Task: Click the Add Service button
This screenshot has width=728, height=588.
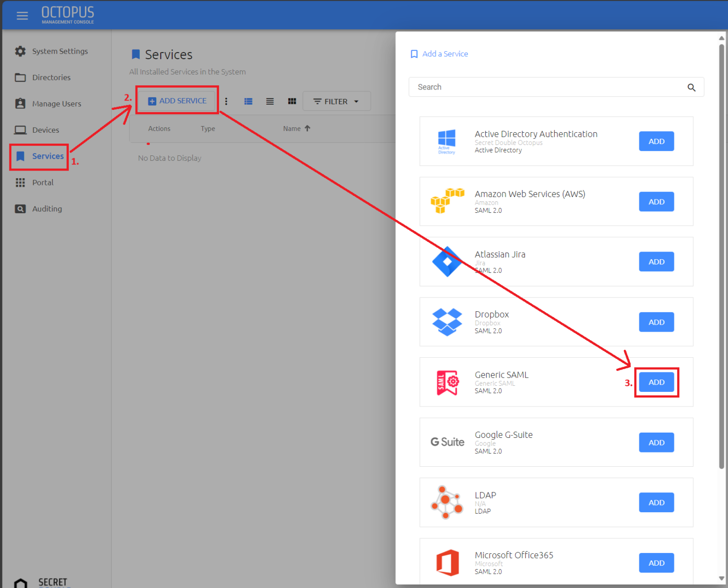Action: click(177, 100)
